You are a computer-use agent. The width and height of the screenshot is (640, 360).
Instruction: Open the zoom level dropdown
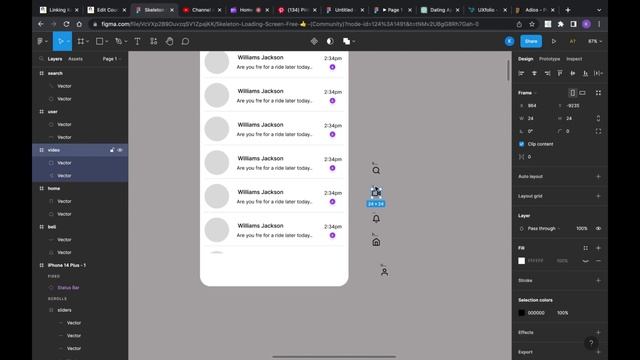point(595,41)
